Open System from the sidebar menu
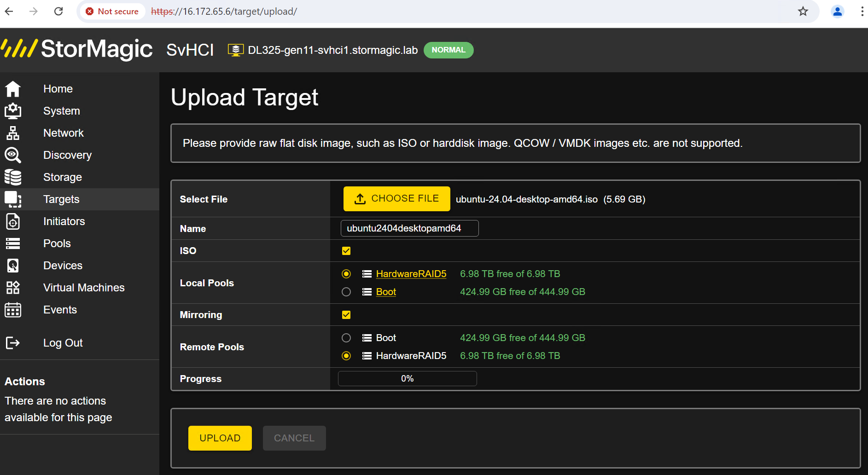868x475 pixels. (x=62, y=111)
